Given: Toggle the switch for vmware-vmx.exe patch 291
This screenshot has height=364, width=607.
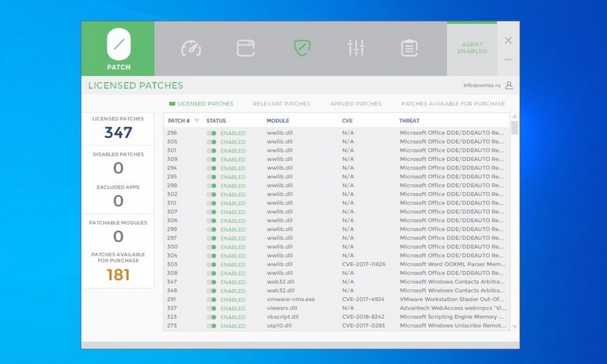Looking at the screenshot, I should (x=211, y=299).
